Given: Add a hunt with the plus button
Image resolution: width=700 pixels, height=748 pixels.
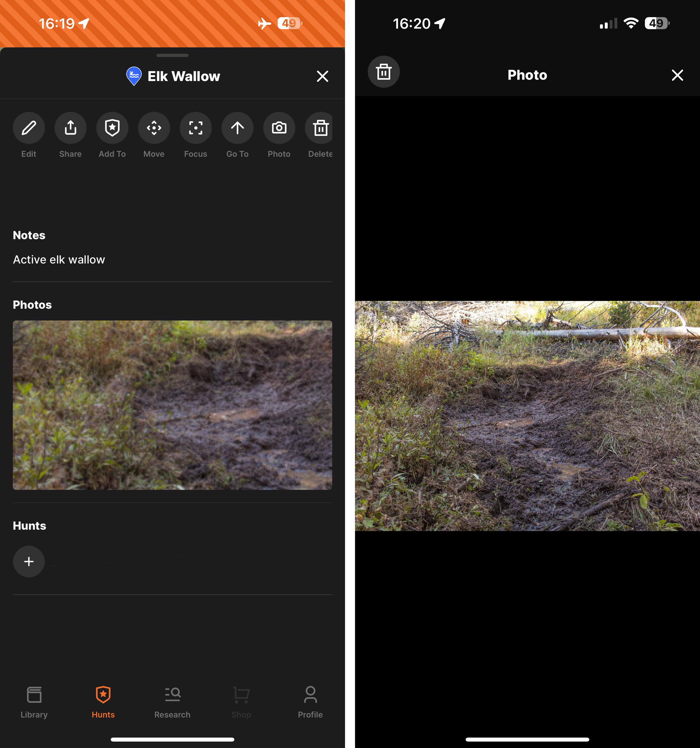Looking at the screenshot, I should pyautogui.click(x=29, y=561).
